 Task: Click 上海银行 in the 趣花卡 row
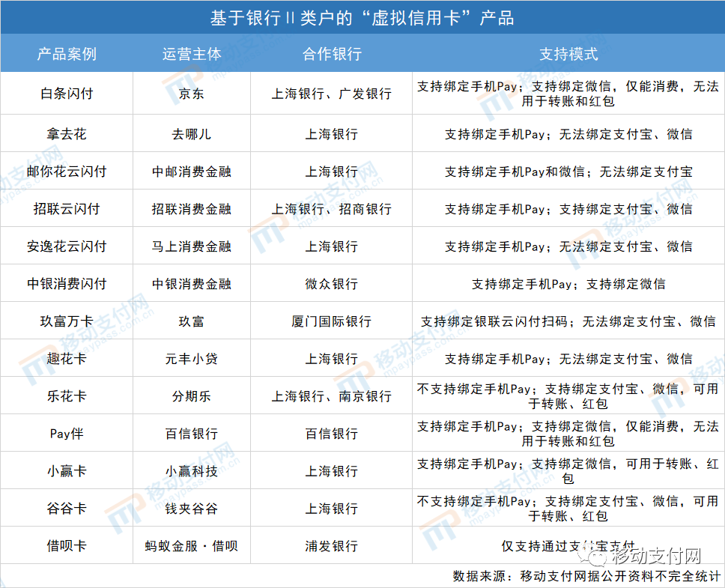coord(332,359)
